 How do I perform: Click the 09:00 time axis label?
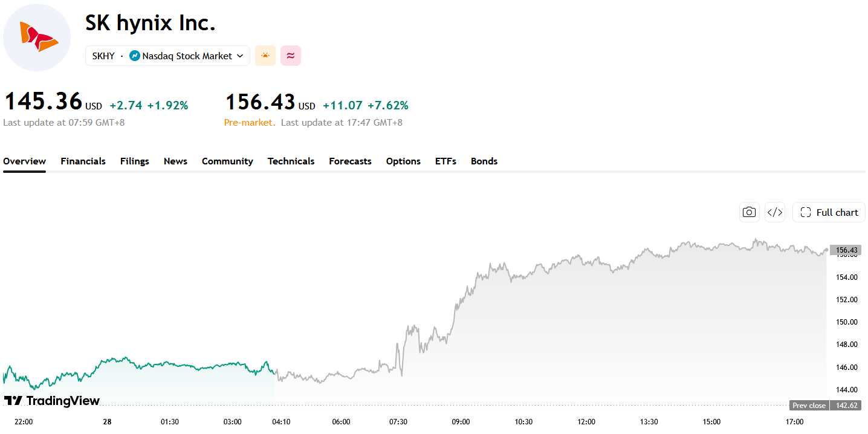pos(461,422)
